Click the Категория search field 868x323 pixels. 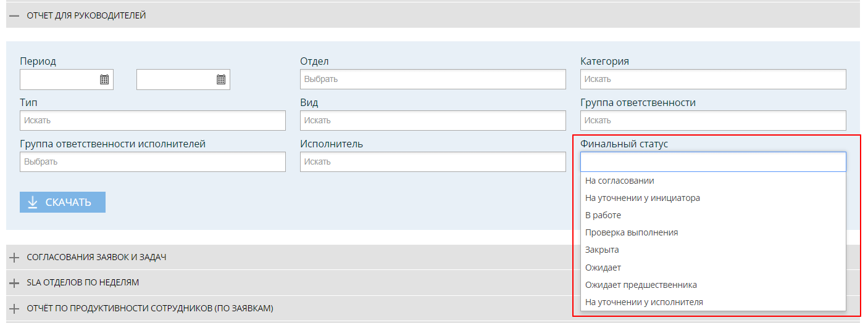tap(713, 80)
